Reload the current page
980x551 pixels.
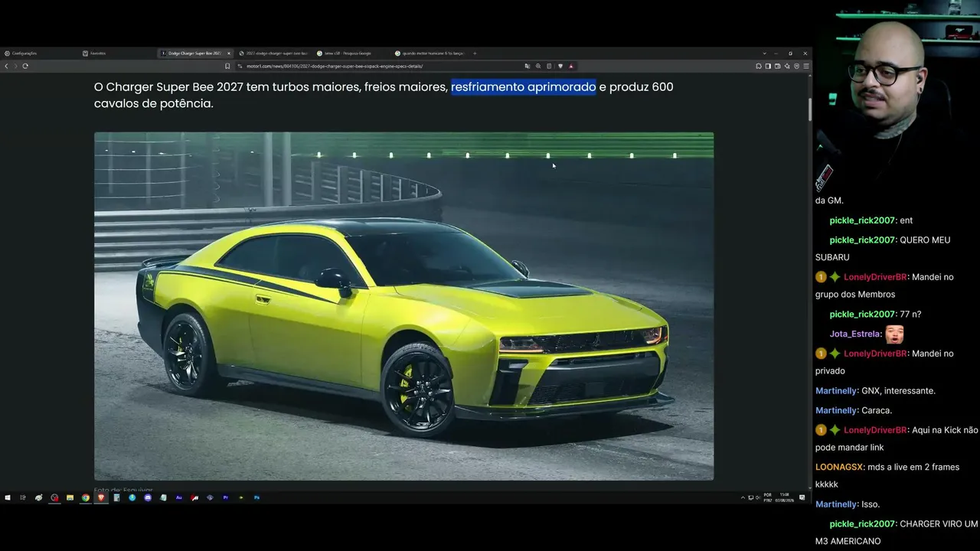[x=25, y=66]
